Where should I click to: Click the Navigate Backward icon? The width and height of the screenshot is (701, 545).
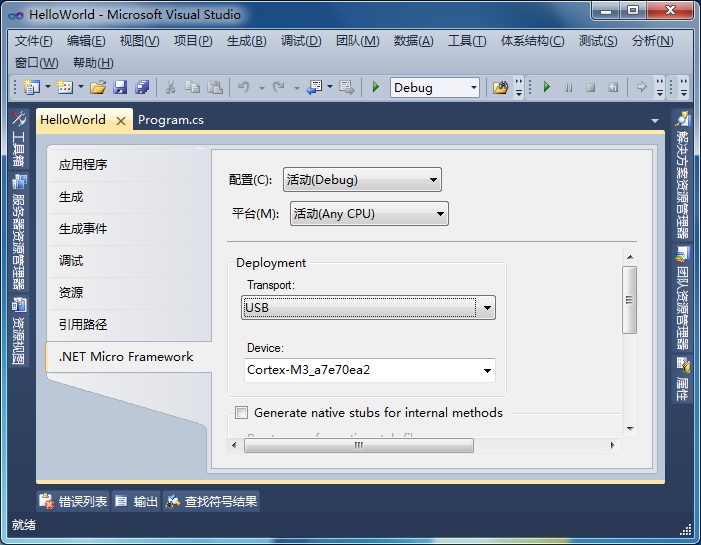315,87
